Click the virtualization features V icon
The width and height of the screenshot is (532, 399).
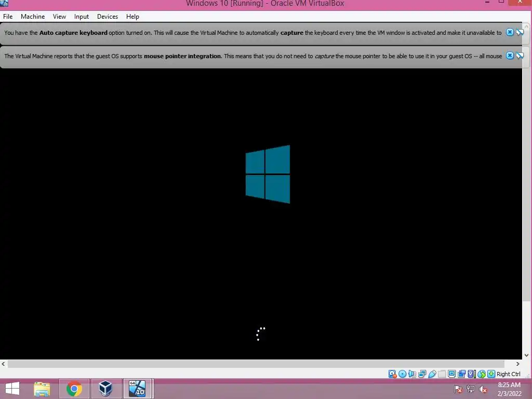pos(472,374)
